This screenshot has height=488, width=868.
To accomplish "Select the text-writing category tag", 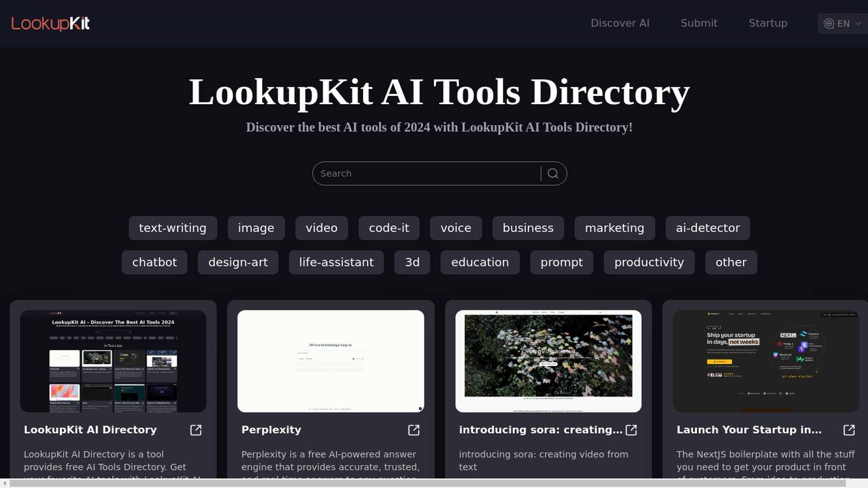I will pos(172,228).
